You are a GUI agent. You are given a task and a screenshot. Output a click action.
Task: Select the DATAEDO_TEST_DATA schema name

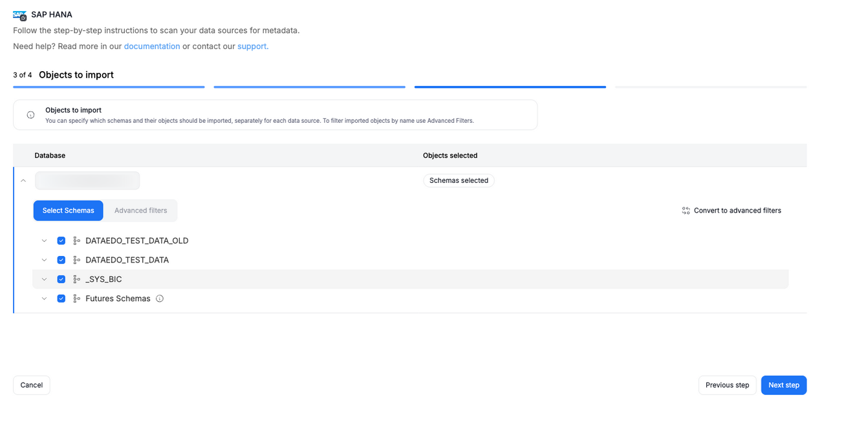click(127, 260)
